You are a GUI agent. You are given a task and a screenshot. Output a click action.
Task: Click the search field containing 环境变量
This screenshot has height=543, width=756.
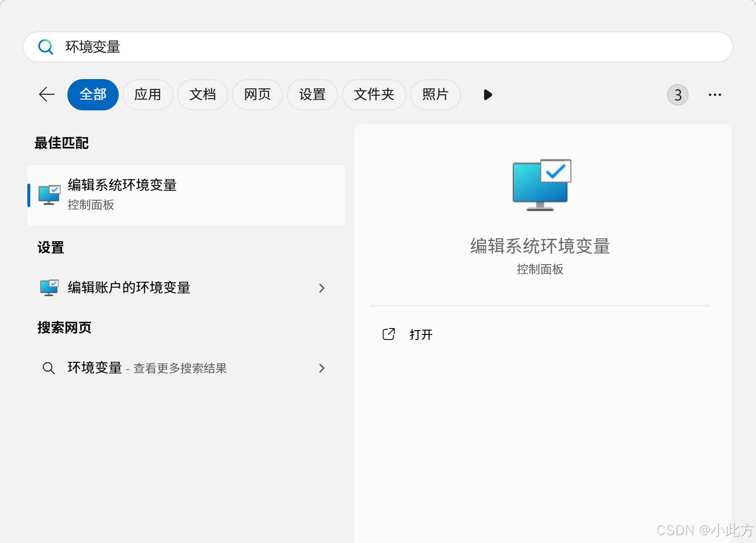(378, 47)
